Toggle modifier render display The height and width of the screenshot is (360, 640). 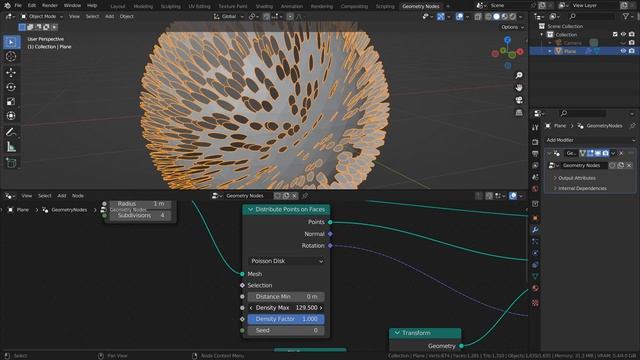pyautogui.click(x=606, y=153)
